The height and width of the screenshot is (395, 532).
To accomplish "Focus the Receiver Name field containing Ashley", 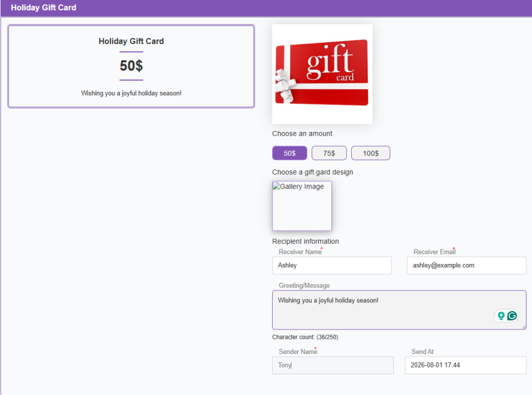I will 332,266.
